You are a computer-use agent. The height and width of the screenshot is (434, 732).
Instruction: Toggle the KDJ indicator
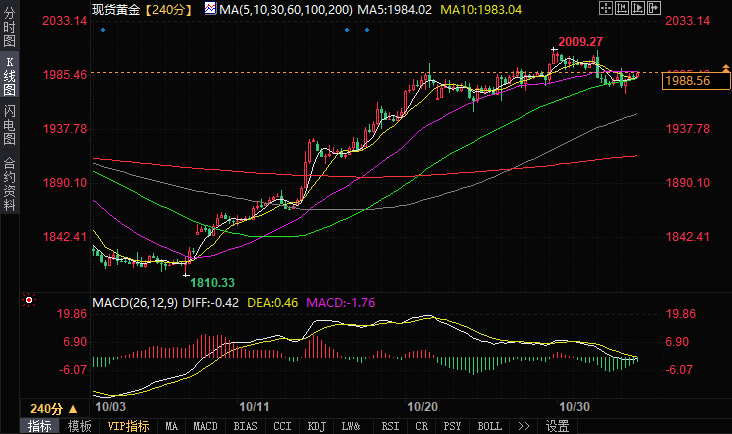pyautogui.click(x=317, y=426)
